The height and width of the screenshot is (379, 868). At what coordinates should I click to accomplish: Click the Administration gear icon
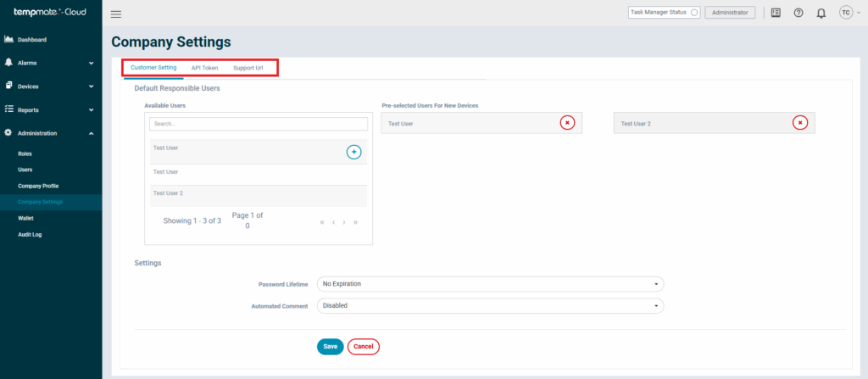pos(8,133)
